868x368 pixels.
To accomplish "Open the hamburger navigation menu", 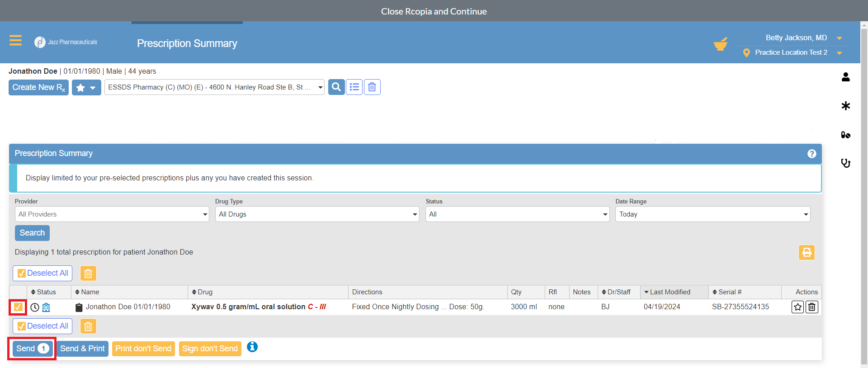I will click(x=15, y=41).
